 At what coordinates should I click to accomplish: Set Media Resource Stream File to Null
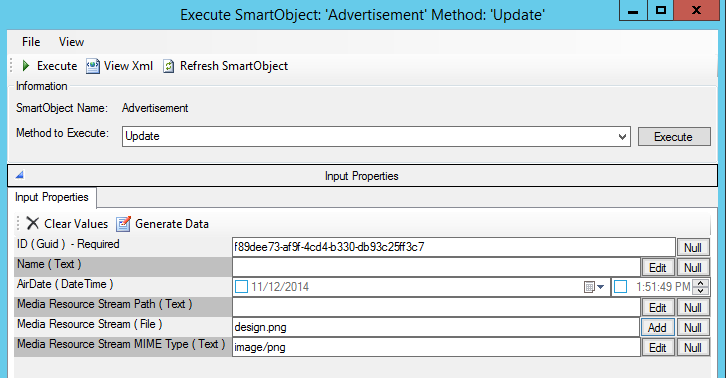(693, 328)
